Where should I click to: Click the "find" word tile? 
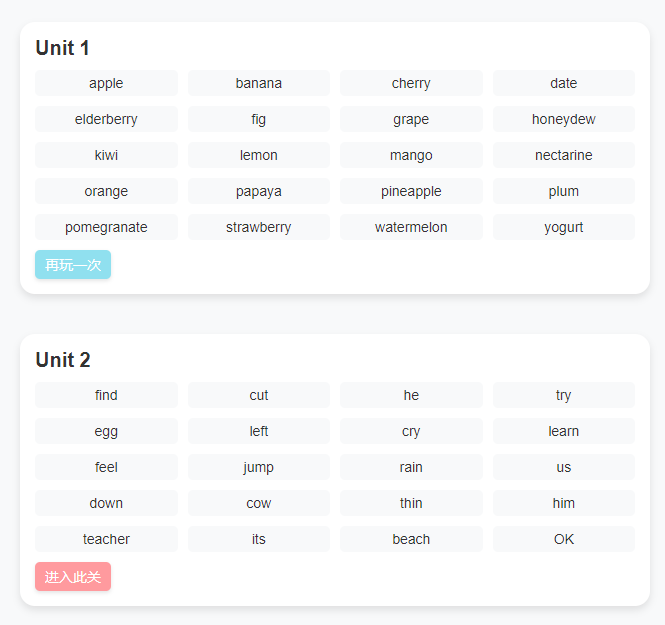click(x=106, y=395)
